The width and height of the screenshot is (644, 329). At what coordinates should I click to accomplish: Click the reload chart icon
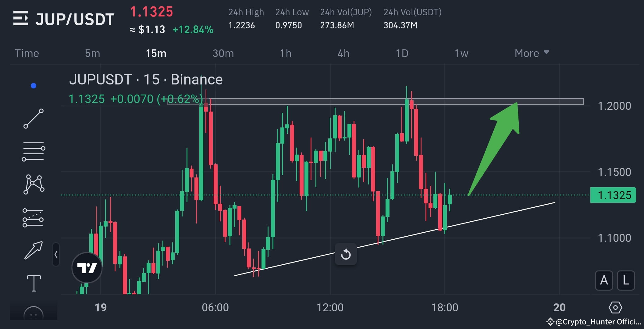click(346, 254)
